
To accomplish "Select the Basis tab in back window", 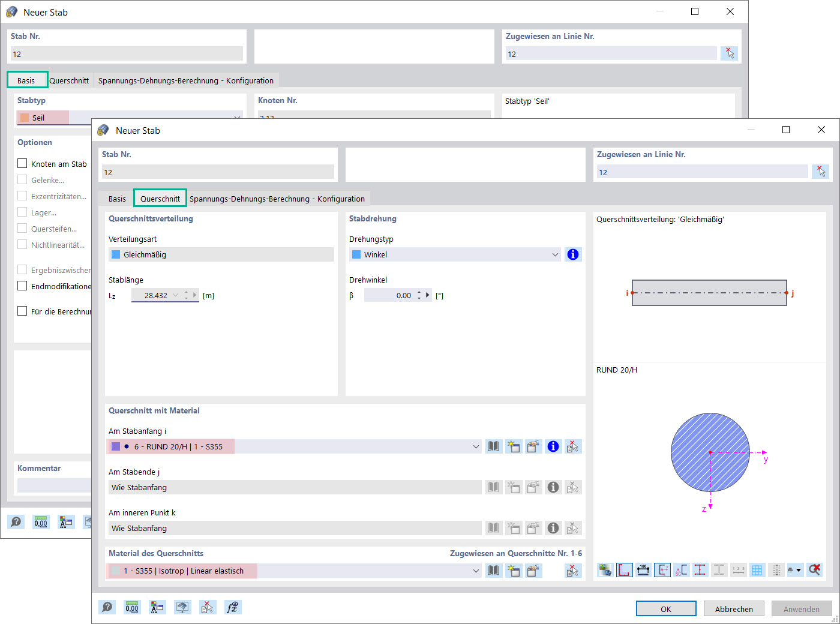I will click(x=26, y=80).
